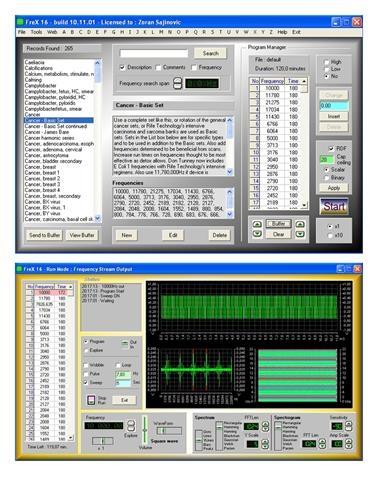Jump to letter C in menu bar
Viewport: 370px width, 480px height.
[x=80, y=32]
